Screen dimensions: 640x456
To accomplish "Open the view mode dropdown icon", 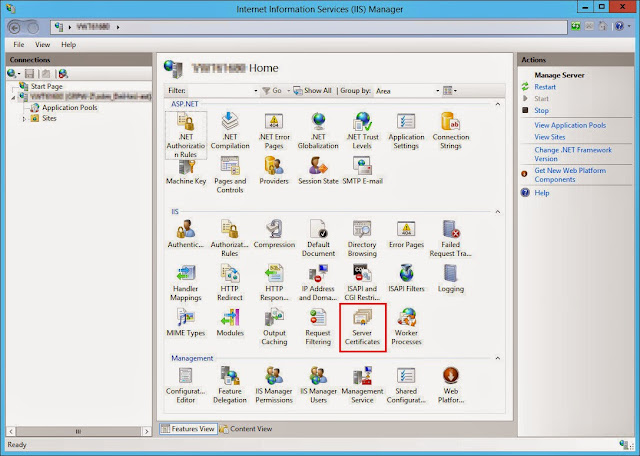I will (x=450, y=91).
